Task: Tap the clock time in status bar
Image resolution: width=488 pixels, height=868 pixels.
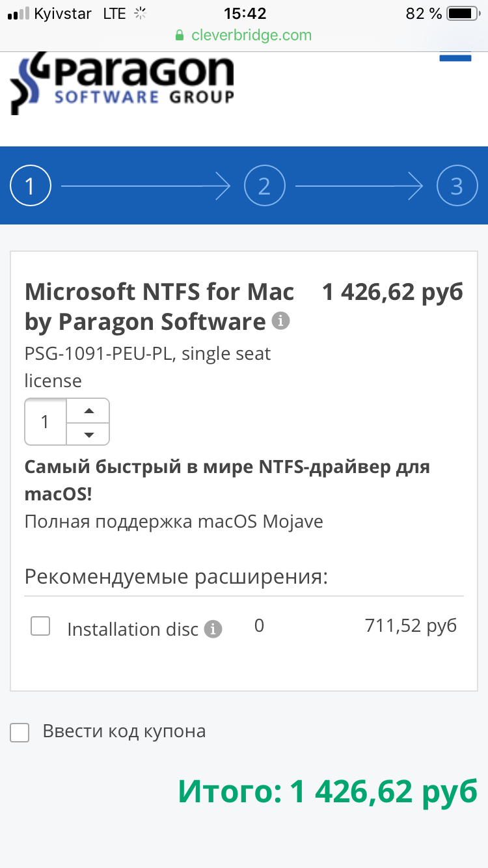Action: tap(245, 14)
